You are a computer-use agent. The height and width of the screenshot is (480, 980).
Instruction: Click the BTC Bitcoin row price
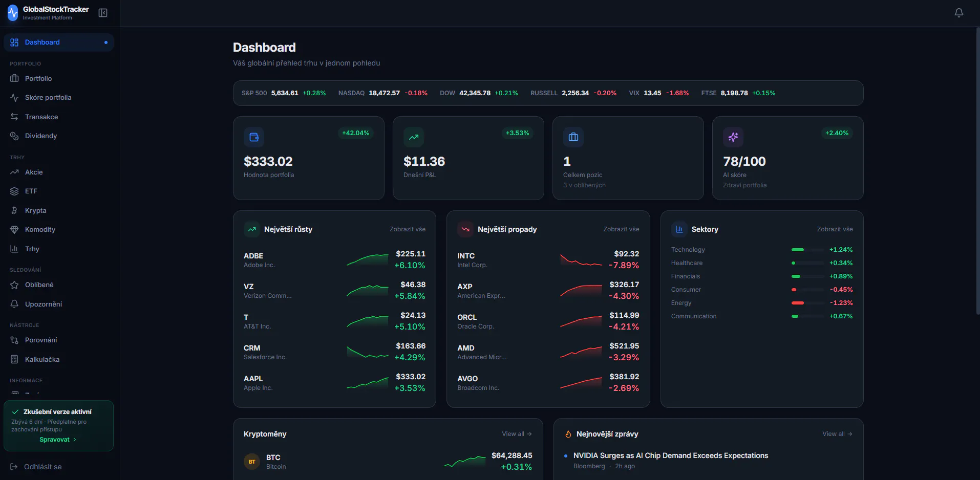(x=512, y=455)
